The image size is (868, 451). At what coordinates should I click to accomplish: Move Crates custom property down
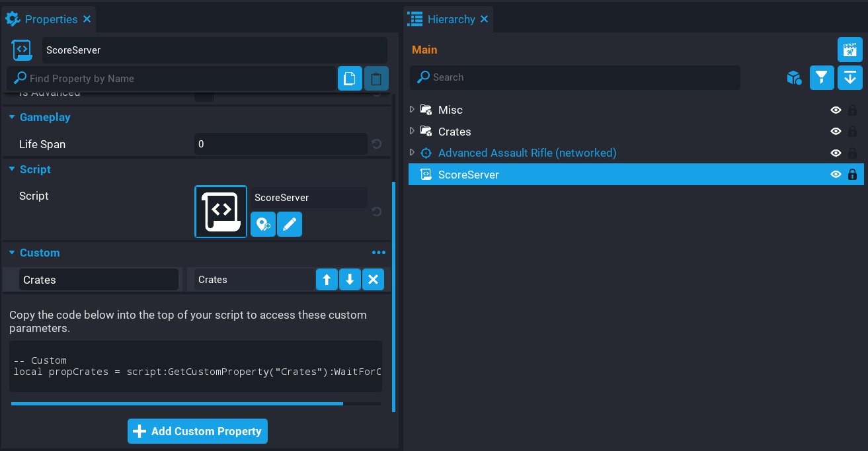point(350,280)
